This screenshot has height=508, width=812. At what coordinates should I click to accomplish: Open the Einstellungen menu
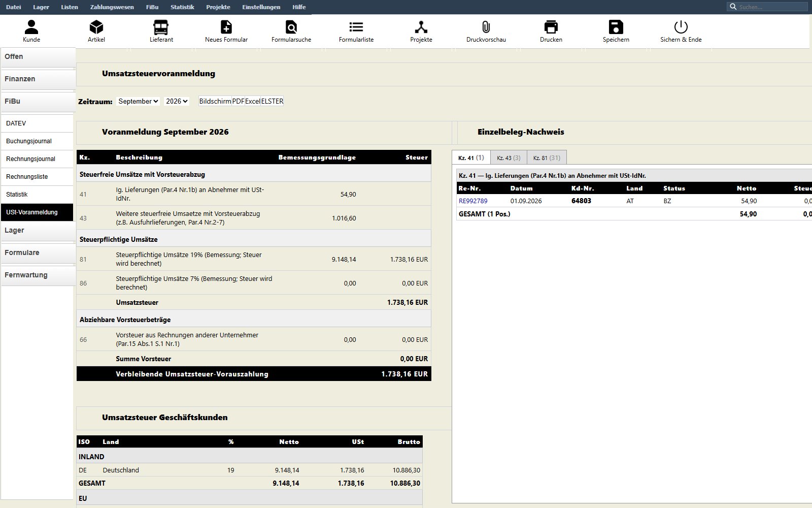261,7
